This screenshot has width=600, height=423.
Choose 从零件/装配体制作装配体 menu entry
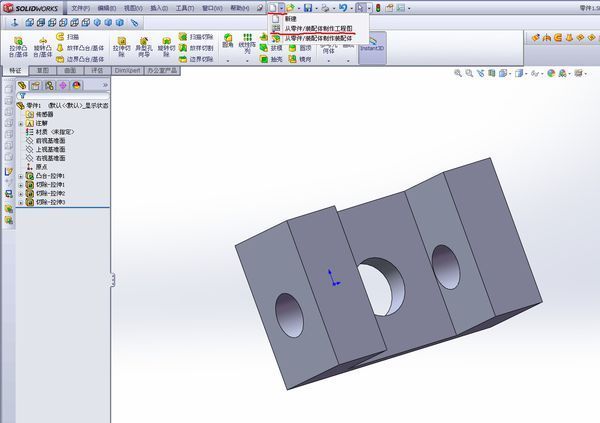pos(319,38)
